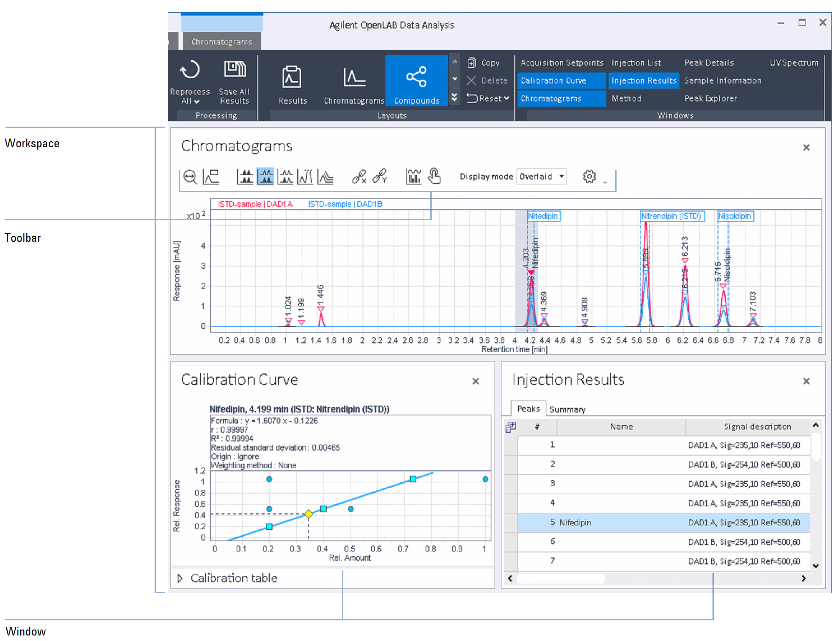Toggle the highlighted overlaid peaks scaling icon

coord(265,177)
